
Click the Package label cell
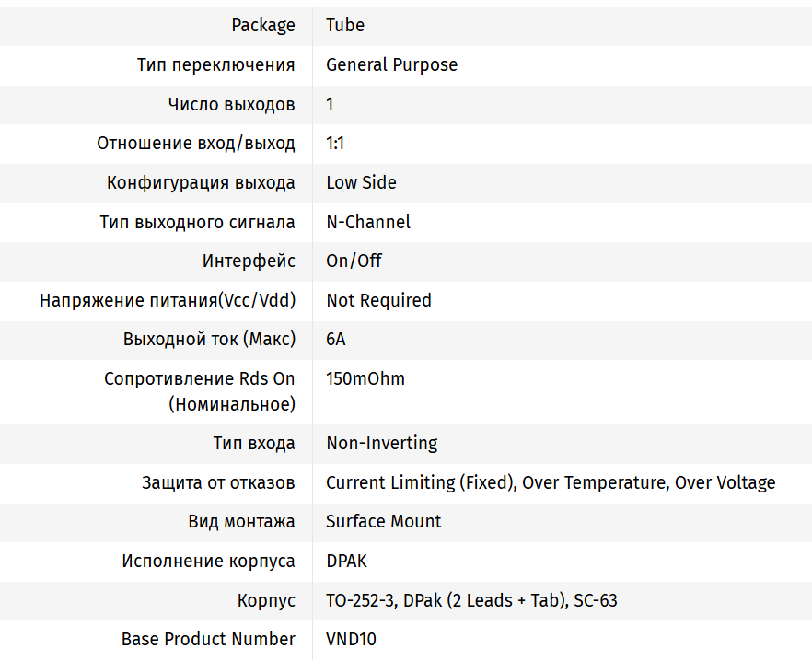coord(263,26)
